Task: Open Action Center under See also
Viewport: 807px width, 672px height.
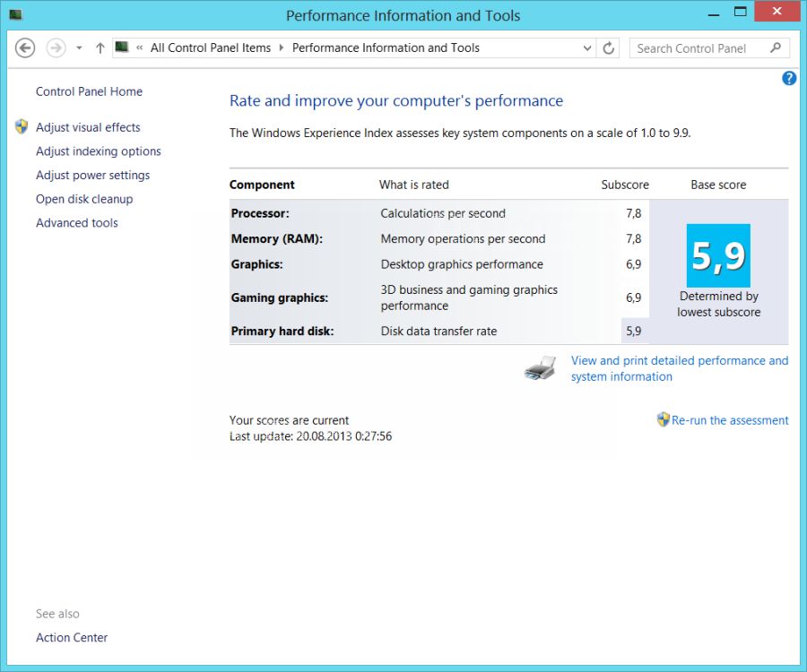Action: pyautogui.click(x=72, y=638)
